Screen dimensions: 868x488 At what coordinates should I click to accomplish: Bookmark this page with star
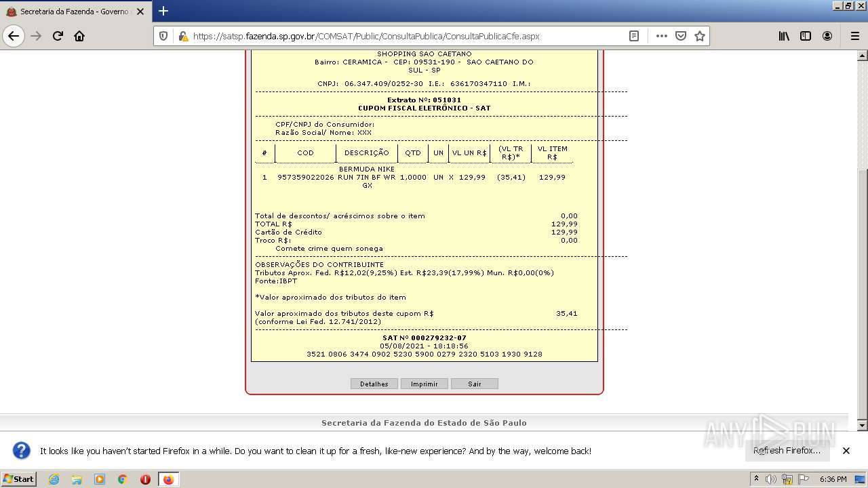700,36
